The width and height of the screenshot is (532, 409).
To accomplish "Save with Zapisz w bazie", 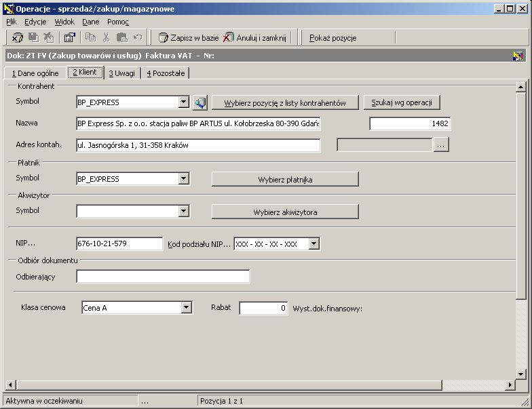I will click(189, 38).
